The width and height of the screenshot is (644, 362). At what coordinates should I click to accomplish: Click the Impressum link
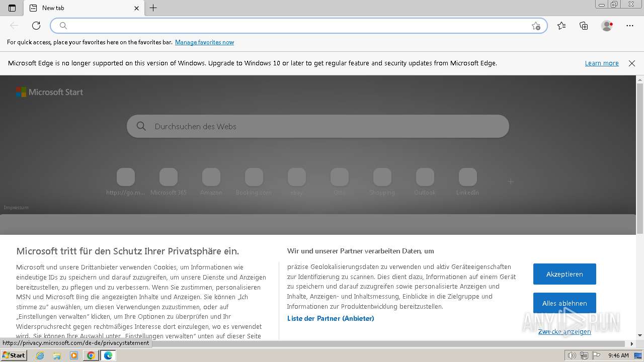[16, 208]
